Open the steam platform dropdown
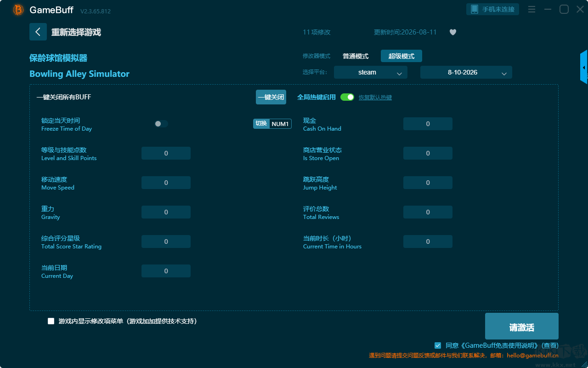The height and width of the screenshot is (368, 588). (x=371, y=72)
